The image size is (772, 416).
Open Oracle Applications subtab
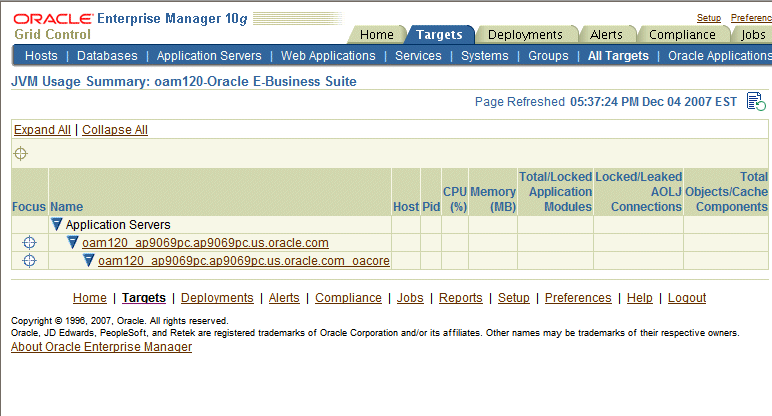(719, 56)
